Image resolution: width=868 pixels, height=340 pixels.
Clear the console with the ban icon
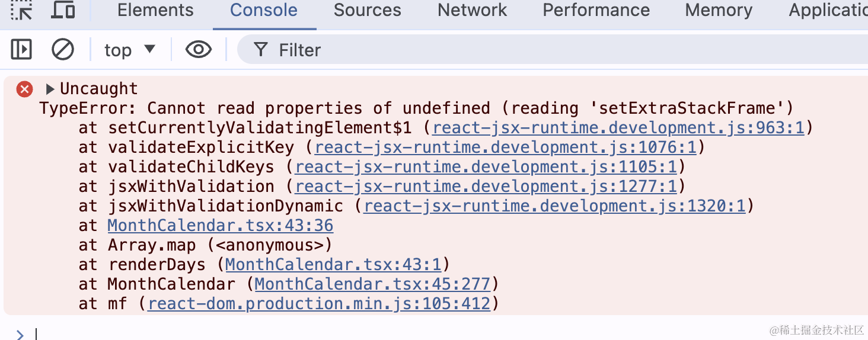click(x=63, y=50)
